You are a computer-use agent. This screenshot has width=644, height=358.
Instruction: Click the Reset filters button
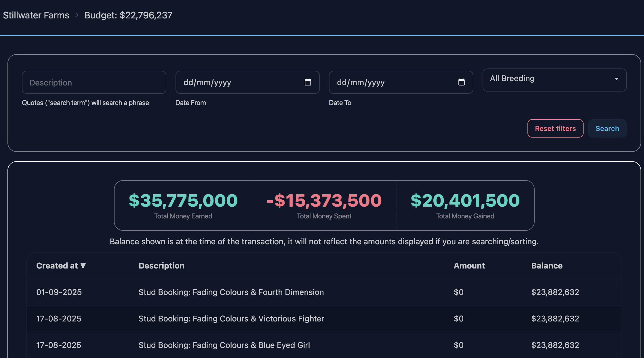click(555, 128)
